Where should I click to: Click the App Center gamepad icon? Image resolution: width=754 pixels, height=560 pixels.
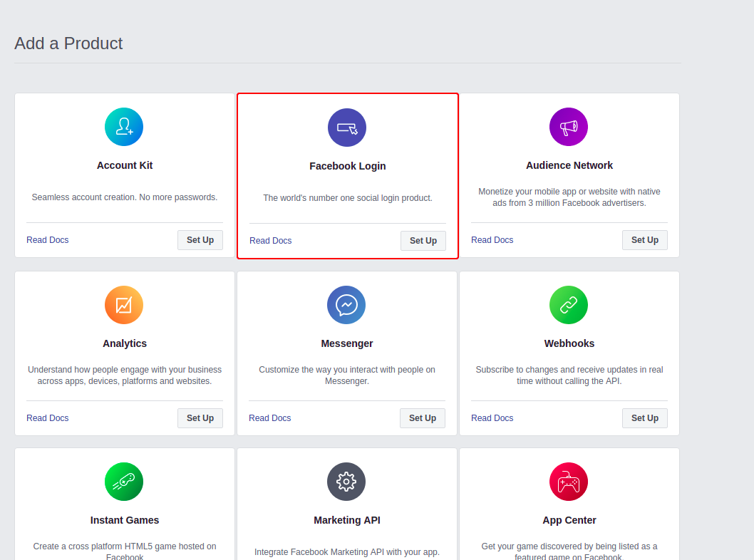click(x=569, y=482)
